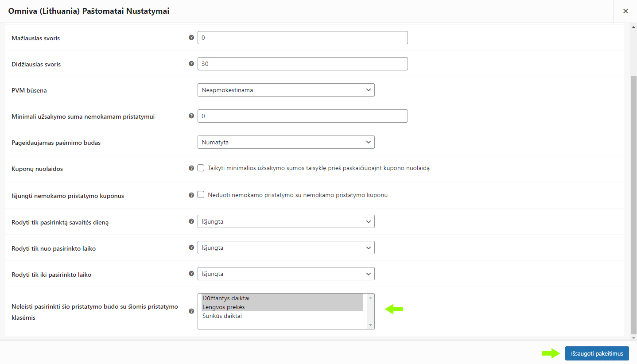Expand Pageidaujamas paėmimo būdas dropdown

(x=286, y=142)
